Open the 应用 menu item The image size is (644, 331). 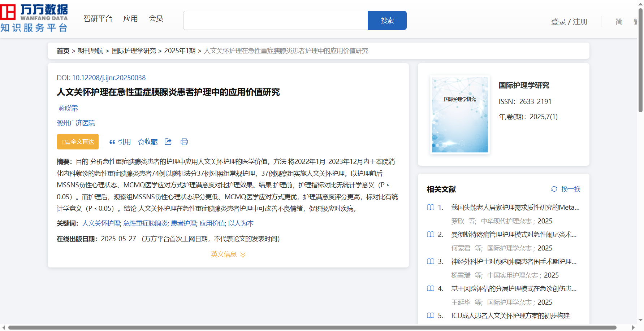click(130, 18)
